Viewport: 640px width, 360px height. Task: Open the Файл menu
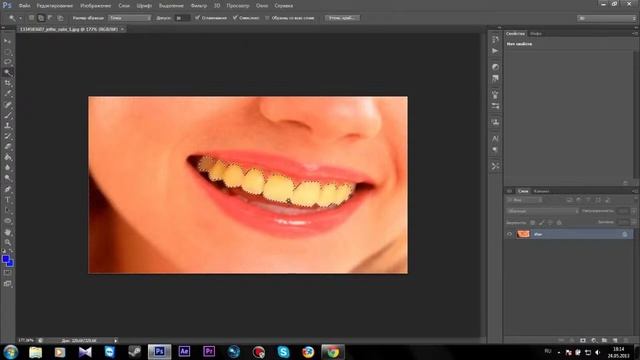click(24, 6)
